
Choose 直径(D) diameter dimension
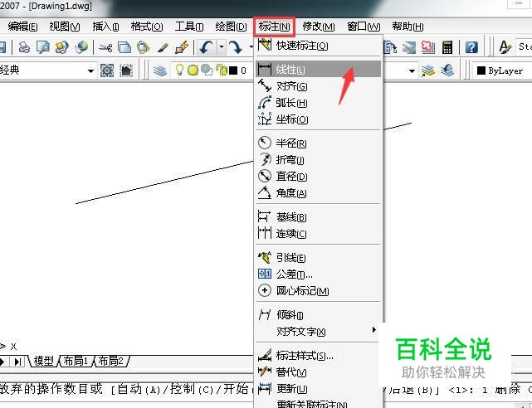click(x=319, y=176)
